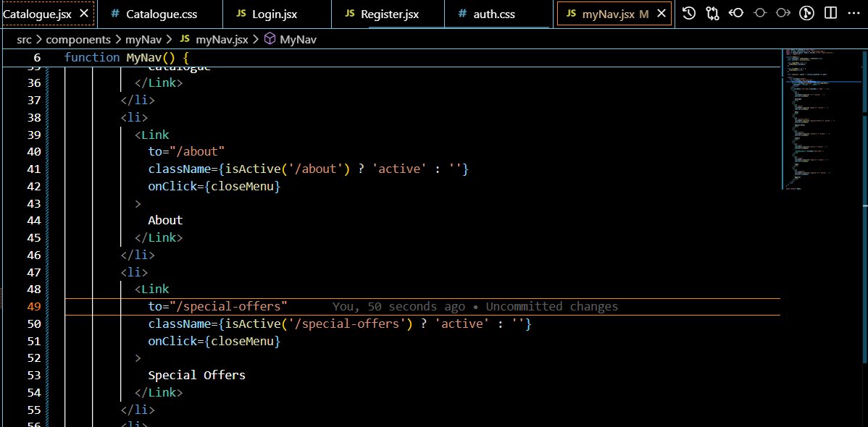Open the More Actions ellipsis menu
868x427 pixels.
coord(854,13)
